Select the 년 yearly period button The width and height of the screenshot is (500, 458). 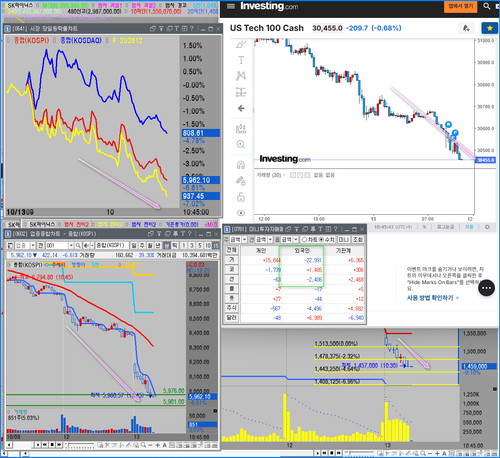(x=158, y=246)
